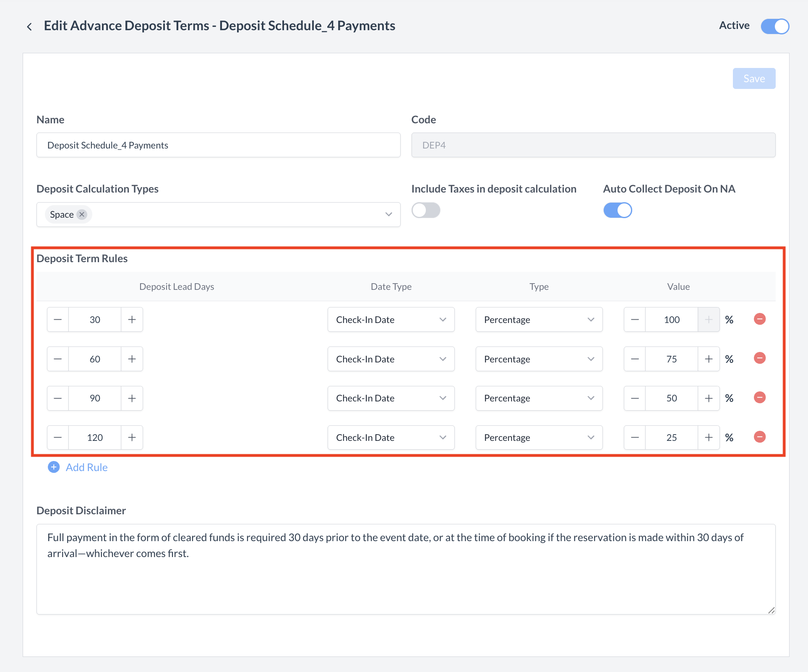808x672 pixels.
Task: Decrease lead days on the 90 row
Action: (58, 398)
